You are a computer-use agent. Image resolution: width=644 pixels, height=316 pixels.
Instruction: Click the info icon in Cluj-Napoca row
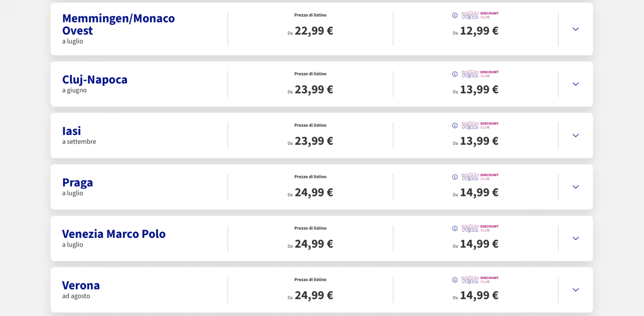click(x=455, y=74)
